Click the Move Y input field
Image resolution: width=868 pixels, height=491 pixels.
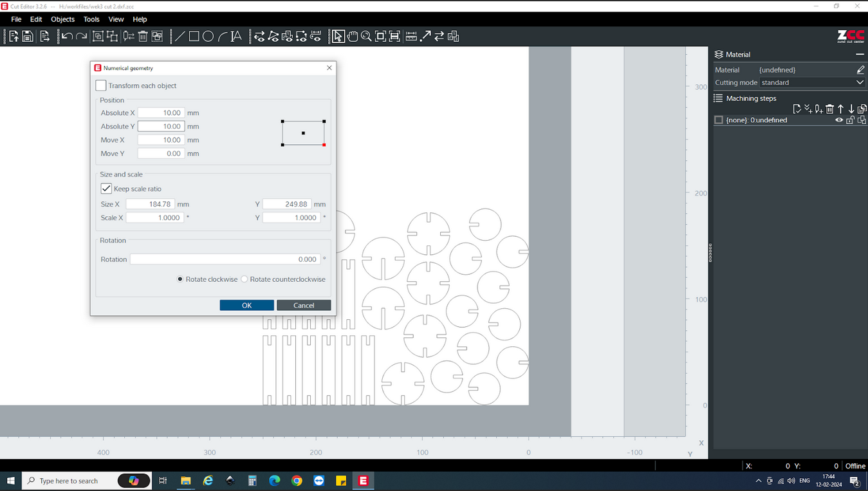click(161, 153)
